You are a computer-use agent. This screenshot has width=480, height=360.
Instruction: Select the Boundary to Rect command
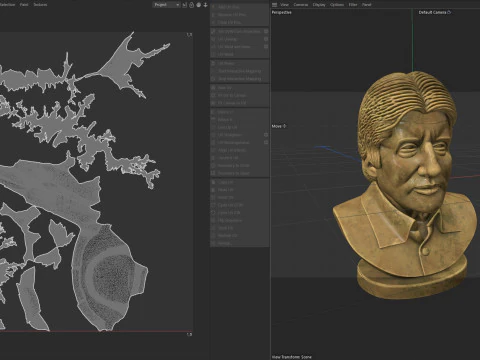click(240, 173)
